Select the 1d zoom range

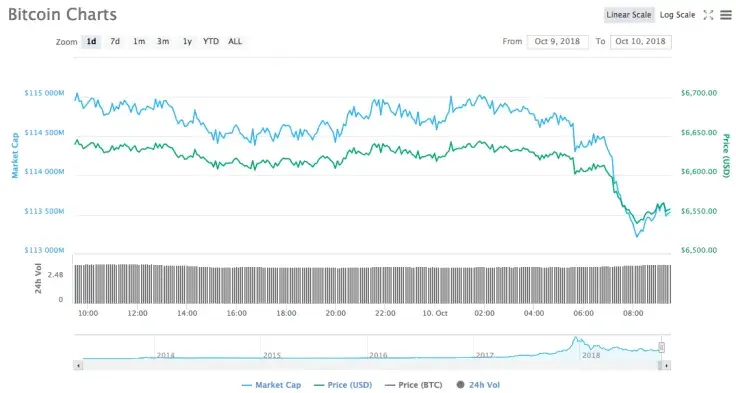(91, 41)
